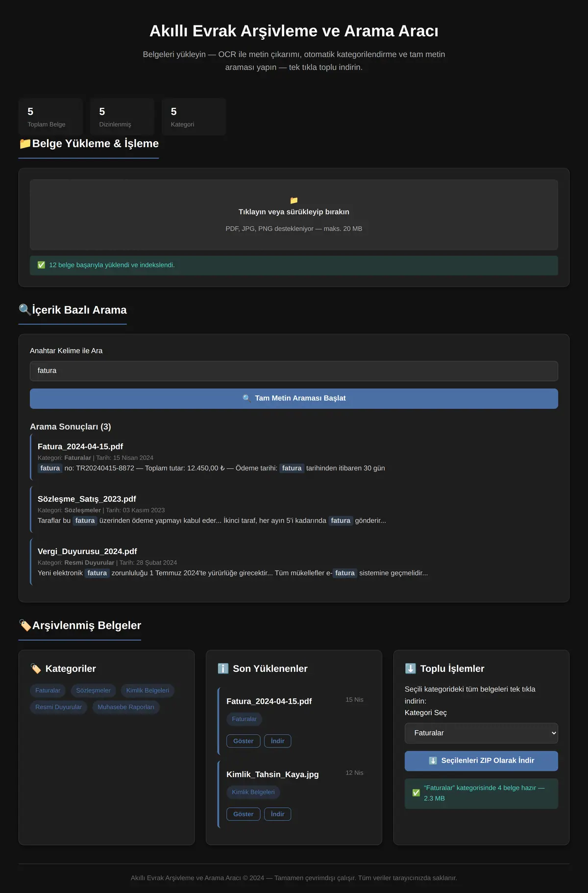The height and width of the screenshot is (893, 588).
Task: Select the Faturalar category tag in Kategoriler
Action: coord(48,690)
